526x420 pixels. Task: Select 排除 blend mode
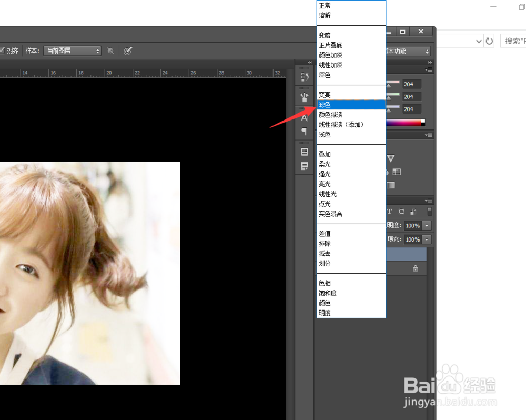pyautogui.click(x=351, y=243)
